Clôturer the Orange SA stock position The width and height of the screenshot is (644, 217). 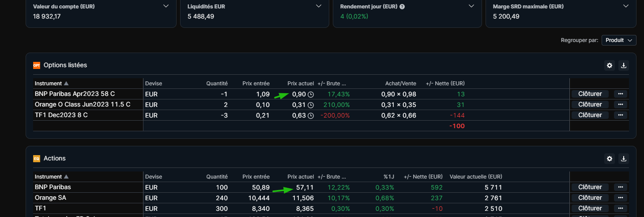pyautogui.click(x=590, y=198)
